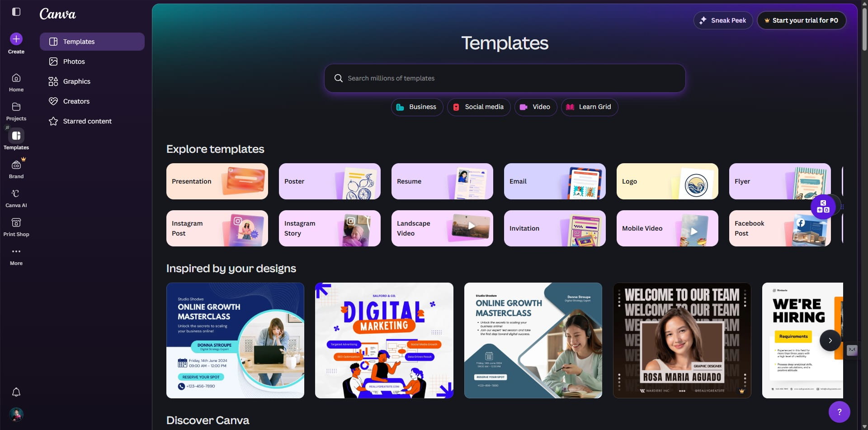
Task: Click Start your trial for ₱0
Action: pos(802,20)
